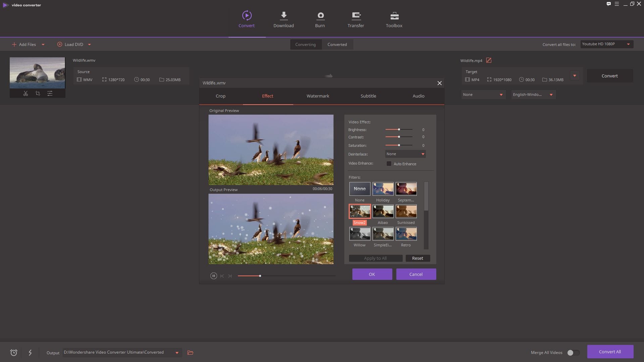The width and height of the screenshot is (644, 362).
Task: Toggle the Merge All Videos switch
Action: (573, 352)
